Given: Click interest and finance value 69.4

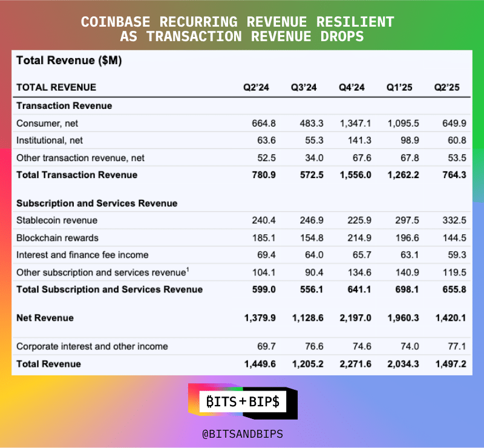Looking at the screenshot, I should pos(266,255).
